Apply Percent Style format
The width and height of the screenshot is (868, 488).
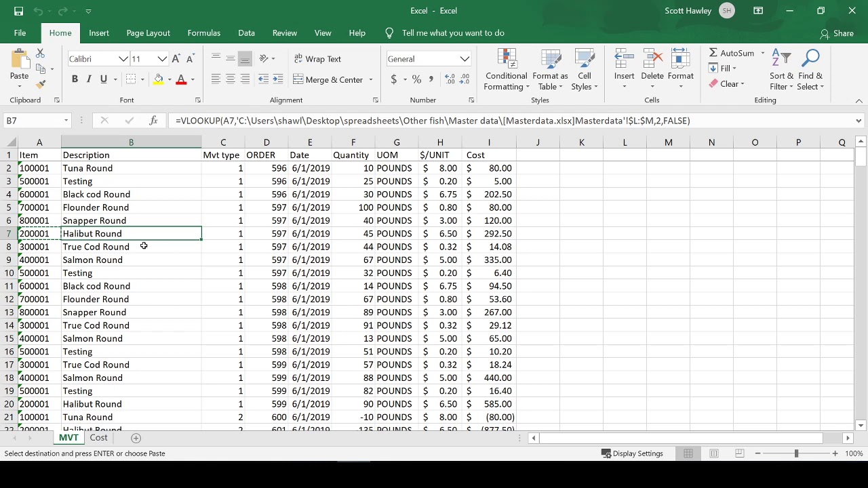click(x=416, y=79)
